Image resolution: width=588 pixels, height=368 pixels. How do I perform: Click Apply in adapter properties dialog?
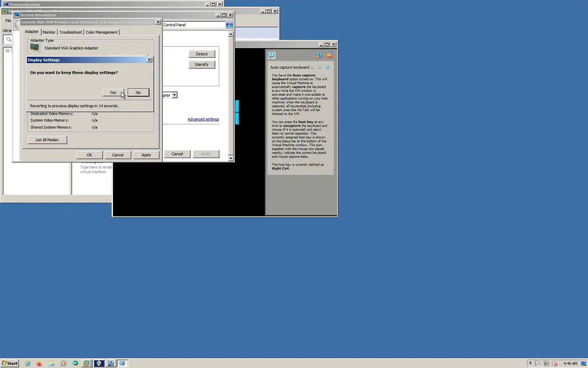(x=146, y=155)
